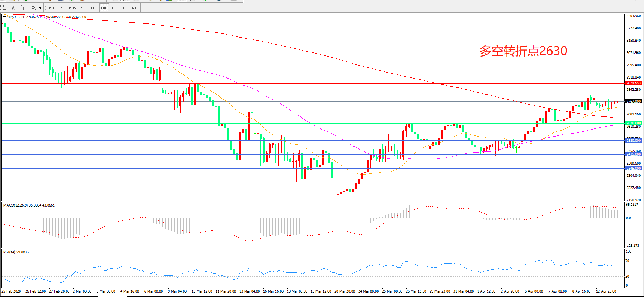The image size is (644, 297).
Task: Select the Text Label tool
Action: tap(23, 8)
